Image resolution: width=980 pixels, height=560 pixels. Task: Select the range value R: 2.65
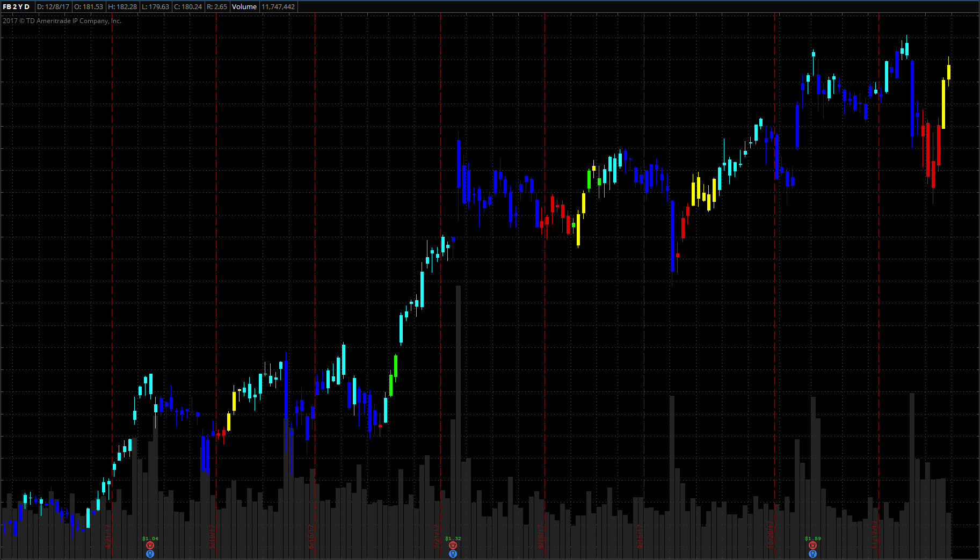(x=217, y=7)
